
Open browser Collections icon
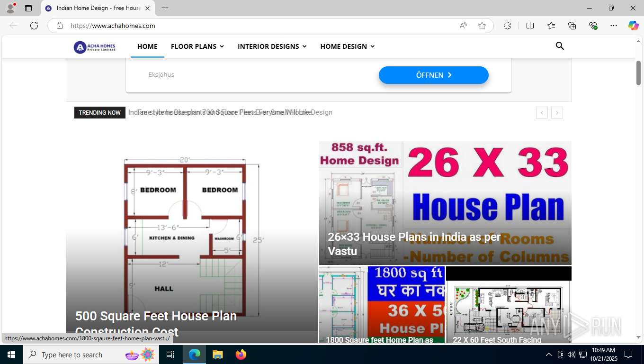coord(572,26)
